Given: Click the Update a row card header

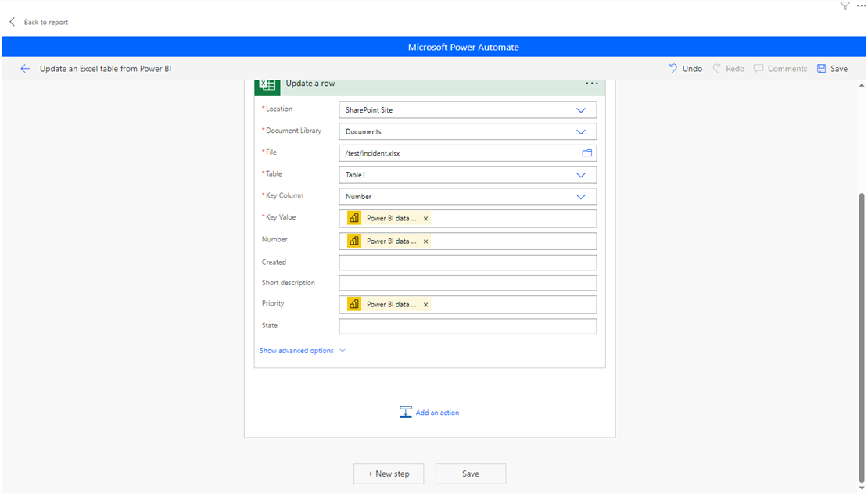Looking at the screenshot, I should (429, 86).
